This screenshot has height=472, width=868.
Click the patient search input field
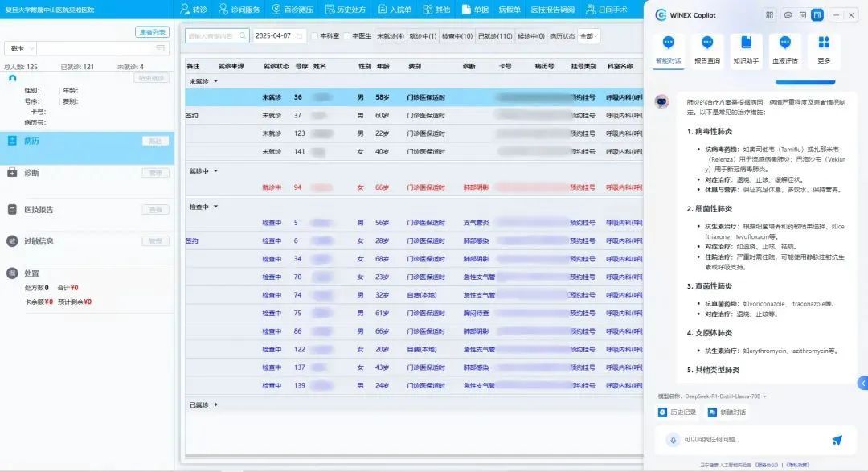[217, 36]
